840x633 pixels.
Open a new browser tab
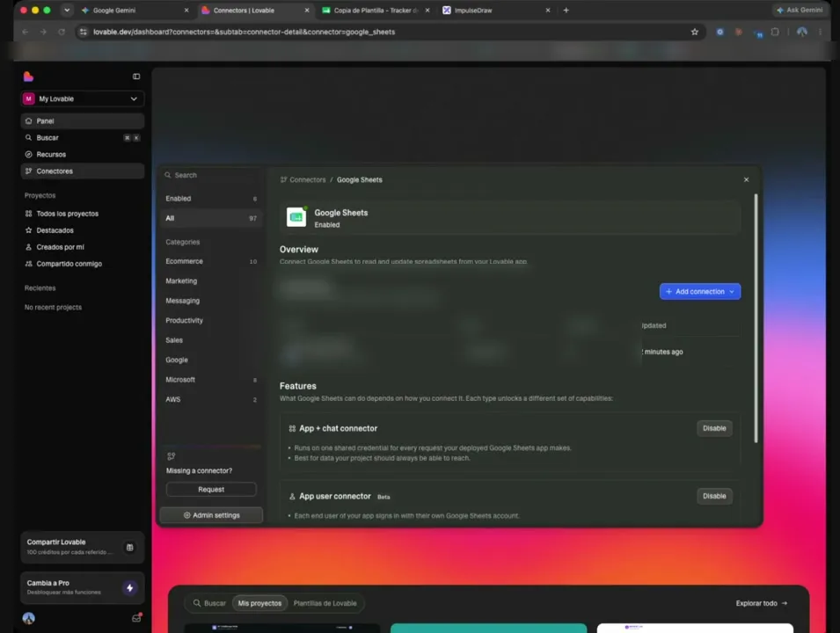tap(566, 11)
